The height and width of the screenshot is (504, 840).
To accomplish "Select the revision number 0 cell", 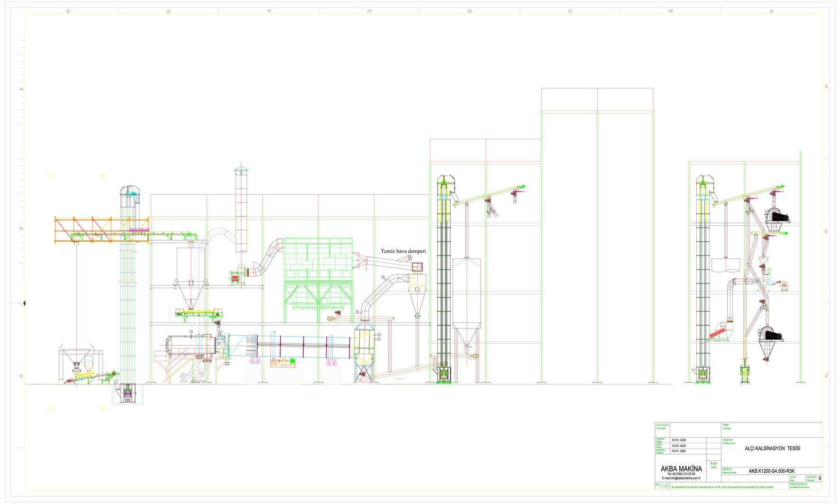I will (820, 478).
